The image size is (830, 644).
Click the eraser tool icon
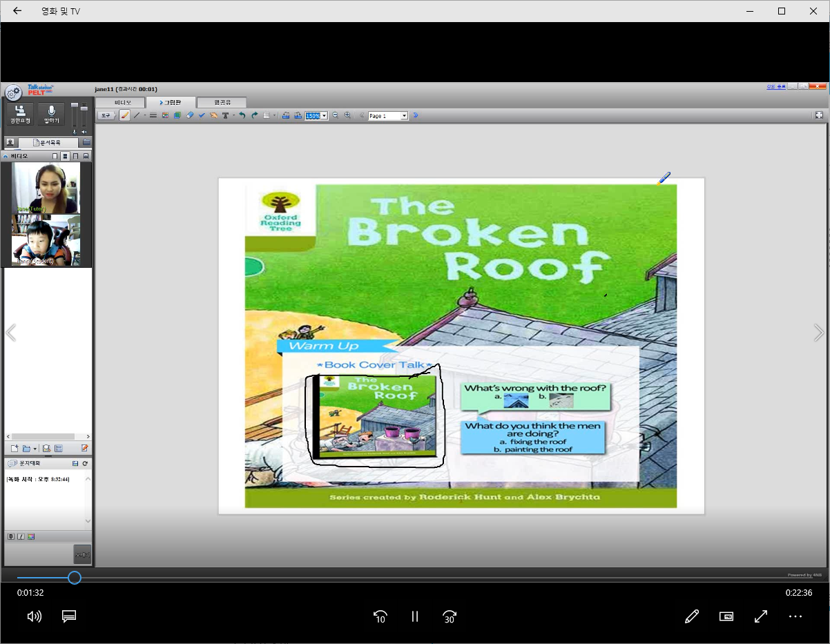190,115
